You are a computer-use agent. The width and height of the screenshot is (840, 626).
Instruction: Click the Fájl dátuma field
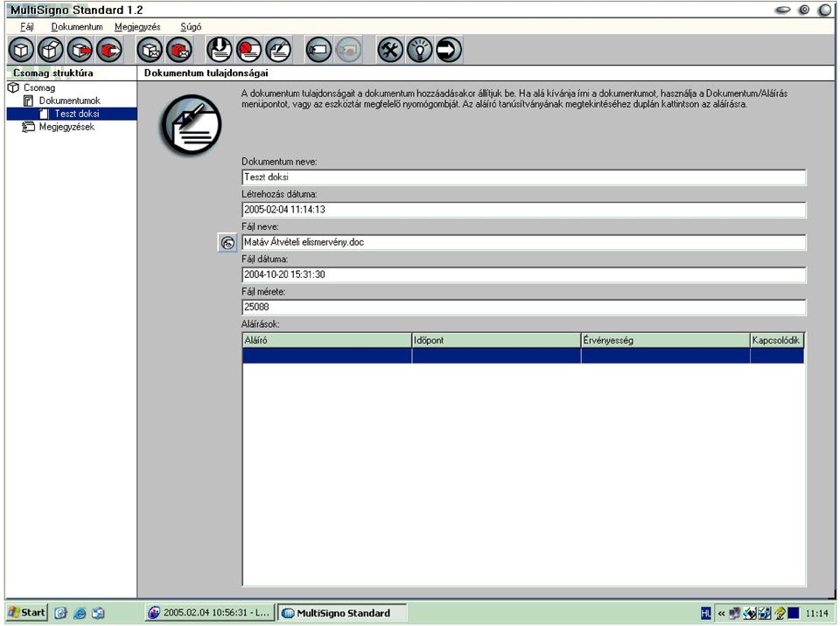click(524, 275)
